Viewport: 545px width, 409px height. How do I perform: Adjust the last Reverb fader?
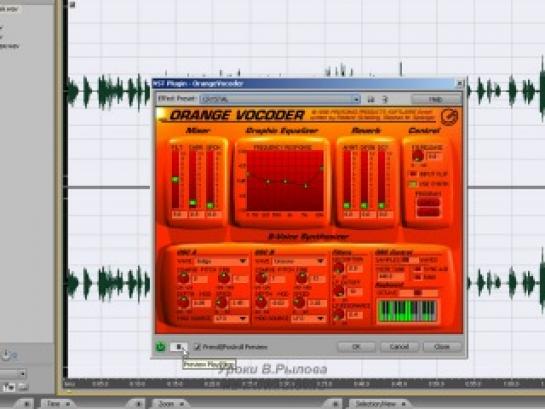[381, 205]
